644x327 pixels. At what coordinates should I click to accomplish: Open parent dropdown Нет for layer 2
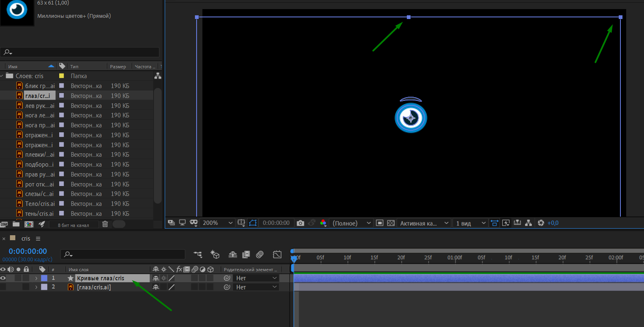tap(256, 287)
